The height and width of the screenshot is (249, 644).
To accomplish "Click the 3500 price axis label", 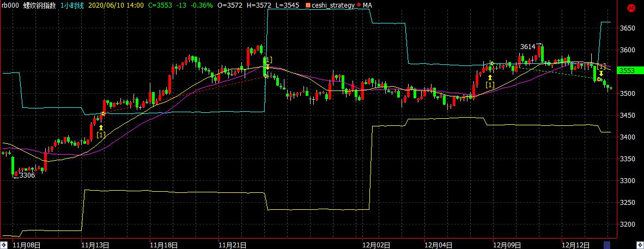I will click(x=628, y=94).
